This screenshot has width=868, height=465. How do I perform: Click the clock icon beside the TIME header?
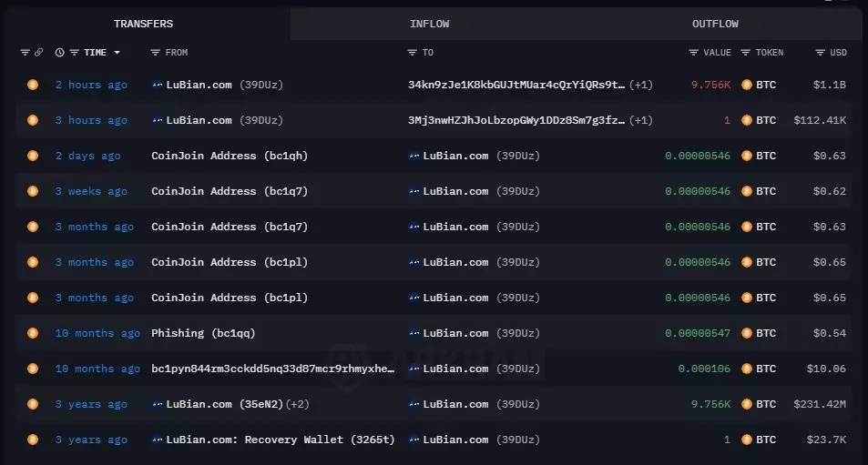tap(60, 53)
